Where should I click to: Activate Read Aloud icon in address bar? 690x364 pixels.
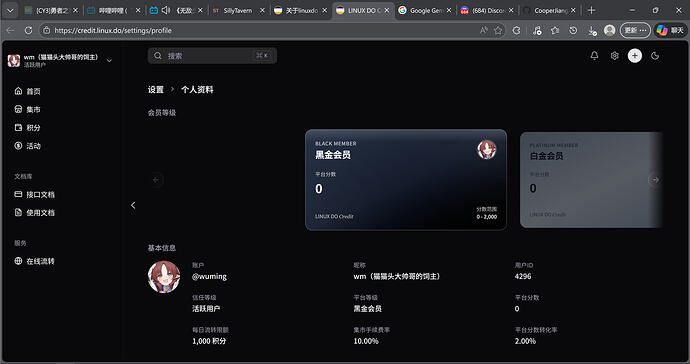[x=484, y=30]
